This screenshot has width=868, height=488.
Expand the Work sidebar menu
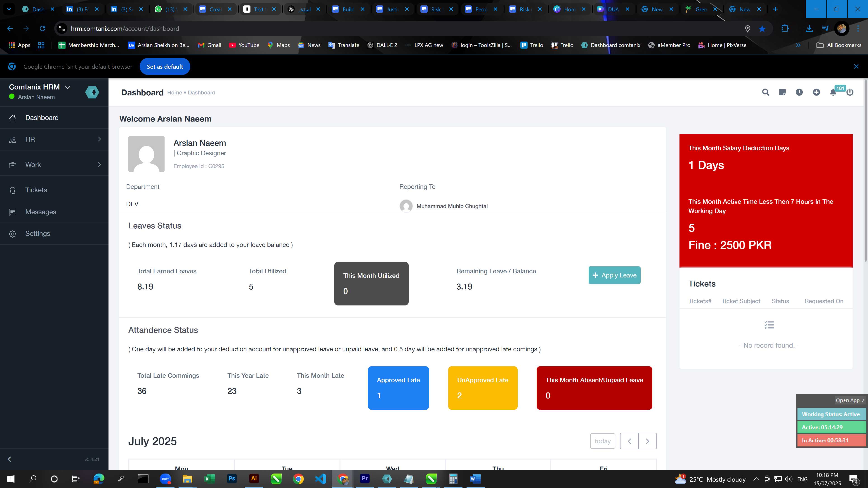click(54, 165)
